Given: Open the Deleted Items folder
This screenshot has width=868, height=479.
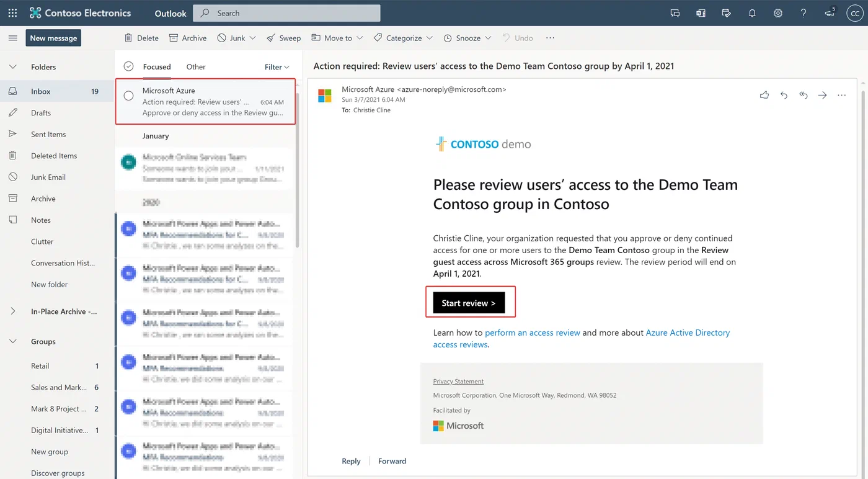Looking at the screenshot, I should pyautogui.click(x=57, y=156).
